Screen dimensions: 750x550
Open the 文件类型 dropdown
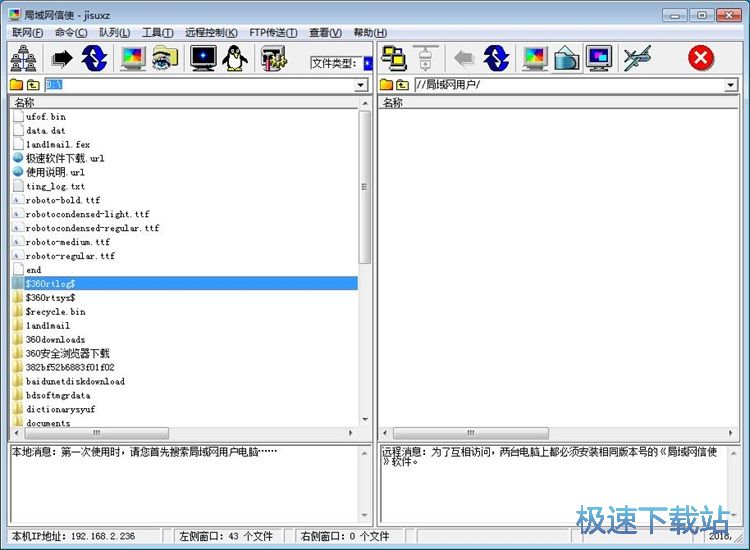(368, 63)
